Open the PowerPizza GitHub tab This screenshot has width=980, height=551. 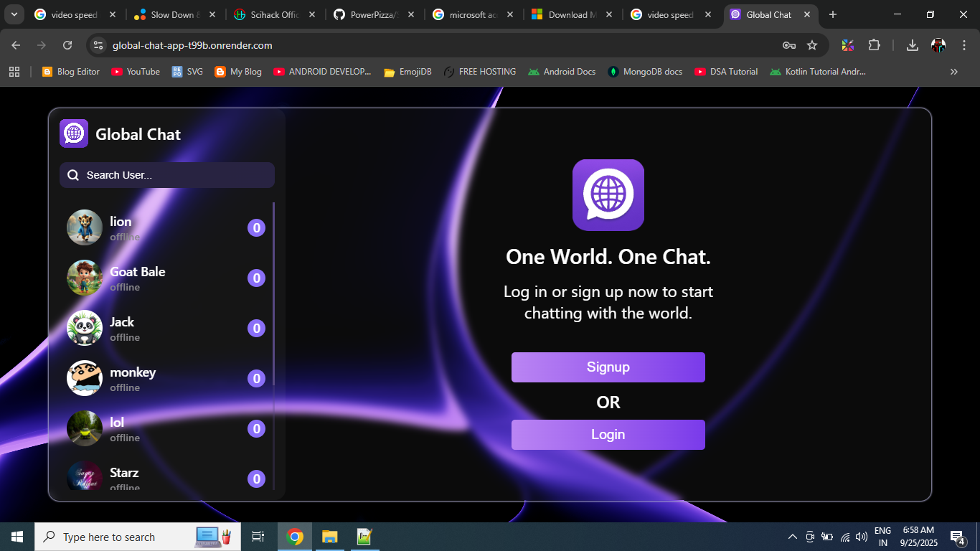coord(373,14)
